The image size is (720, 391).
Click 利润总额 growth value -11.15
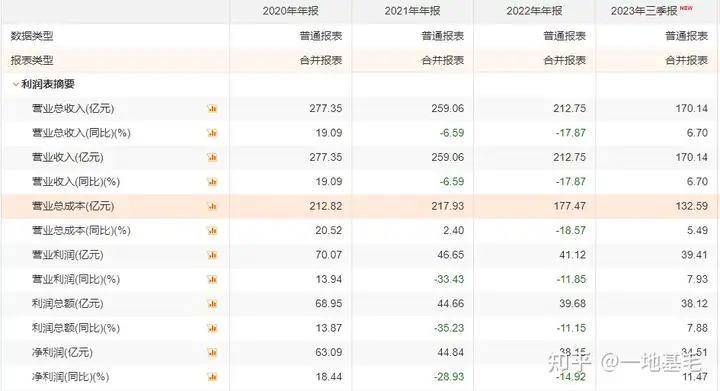pos(571,328)
